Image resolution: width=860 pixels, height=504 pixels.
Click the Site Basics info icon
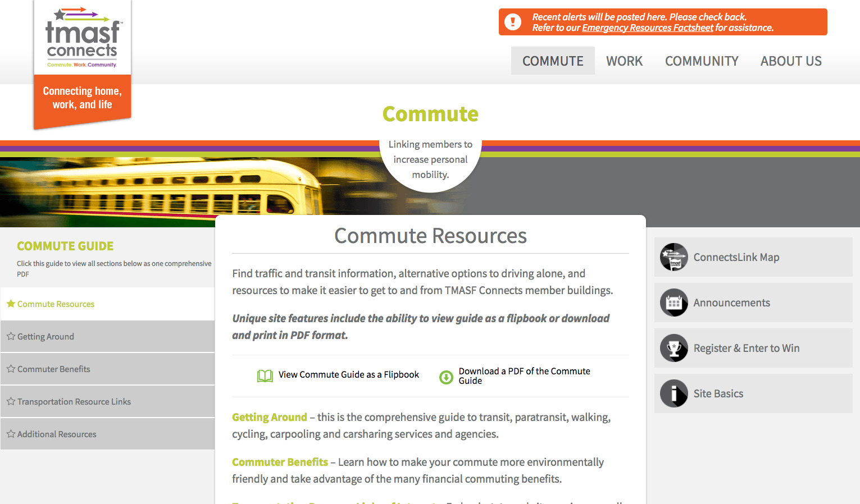pyautogui.click(x=674, y=393)
